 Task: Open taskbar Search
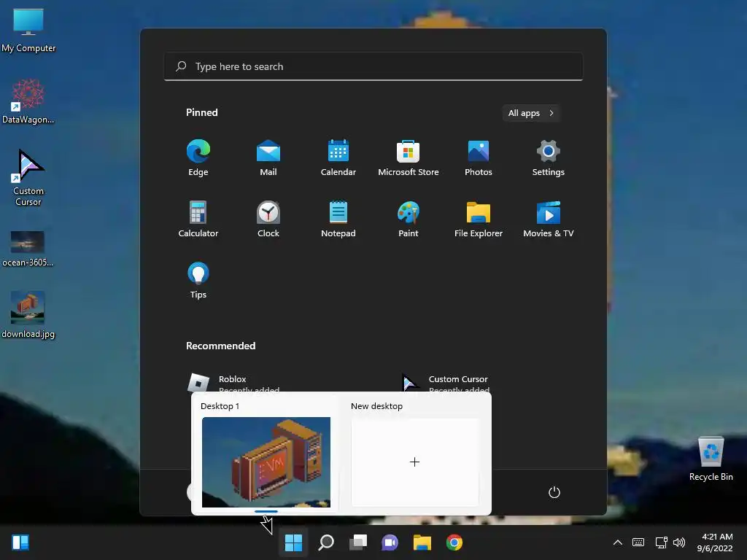pyautogui.click(x=326, y=542)
